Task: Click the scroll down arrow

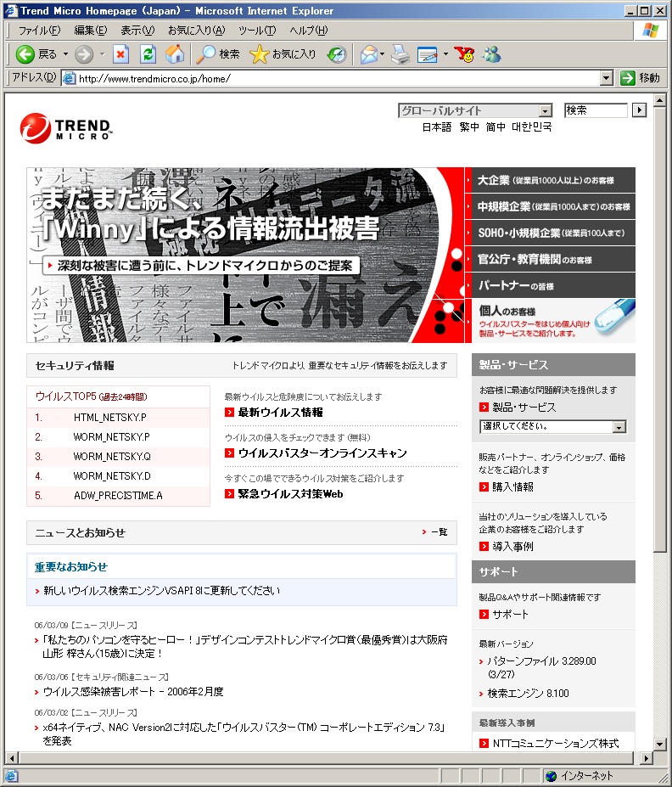Action: pyautogui.click(x=660, y=745)
